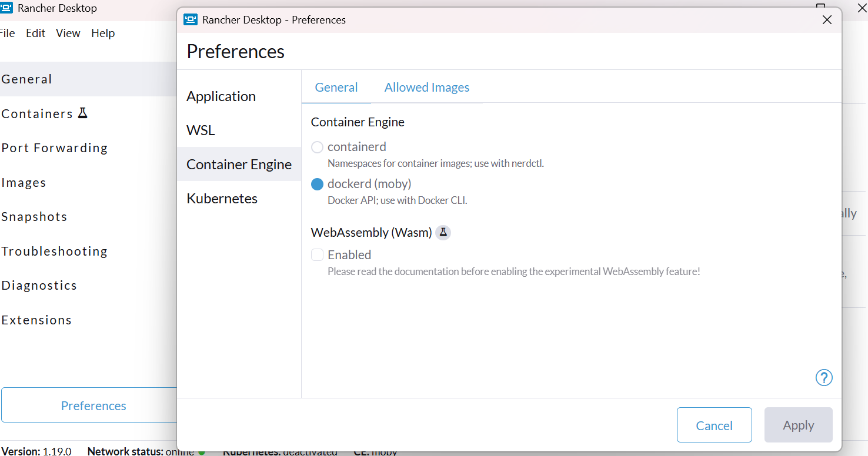The width and height of the screenshot is (868, 456).
Task: Open Extensions in main sidebar
Action: click(x=88, y=320)
